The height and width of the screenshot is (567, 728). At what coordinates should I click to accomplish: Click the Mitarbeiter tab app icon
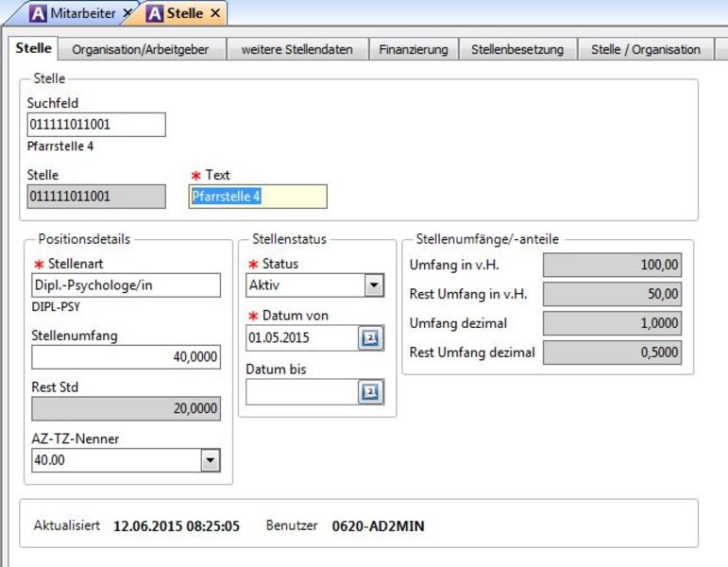point(38,13)
